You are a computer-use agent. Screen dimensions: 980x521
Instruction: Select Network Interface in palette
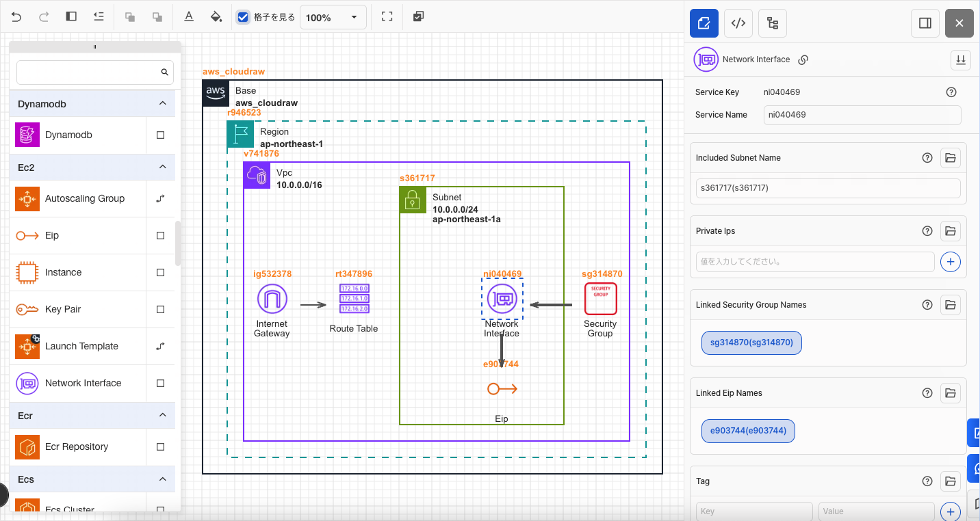point(78,384)
